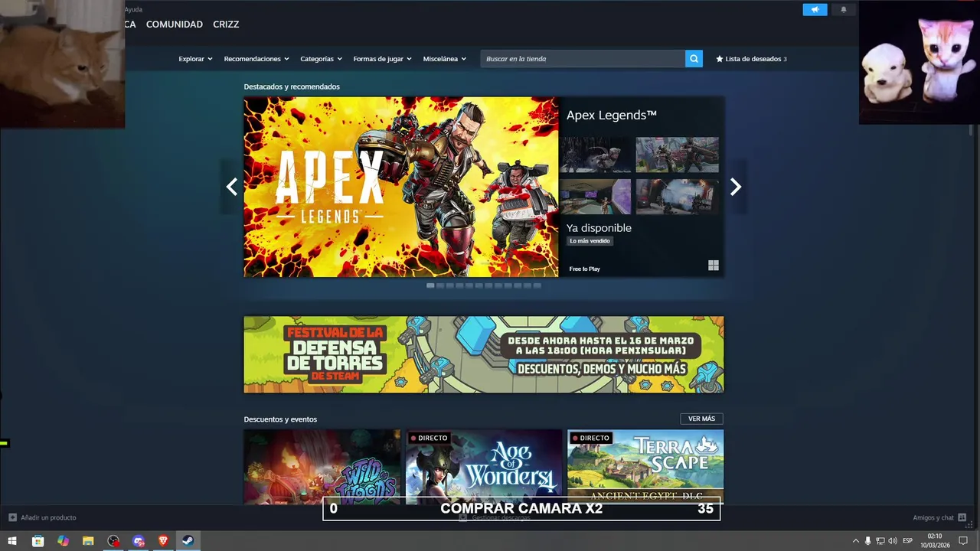Image resolution: width=980 pixels, height=551 pixels.
Task: Click the VER MÁS button
Action: pos(701,419)
